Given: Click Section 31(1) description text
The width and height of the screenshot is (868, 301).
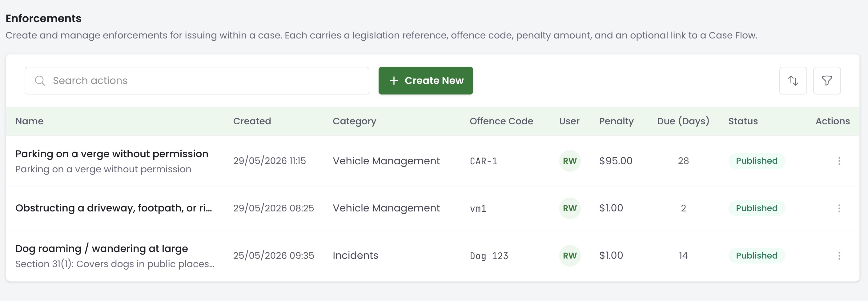Looking at the screenshot, I should point(115,264).
